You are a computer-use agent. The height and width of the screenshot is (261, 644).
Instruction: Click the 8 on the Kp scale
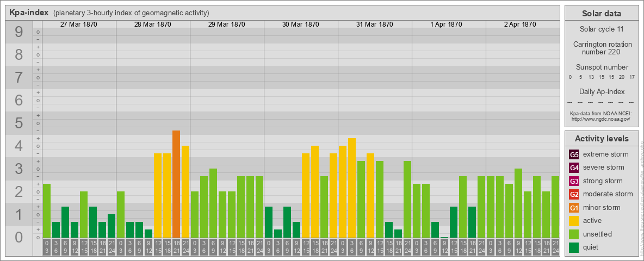[x=19, y=54]
